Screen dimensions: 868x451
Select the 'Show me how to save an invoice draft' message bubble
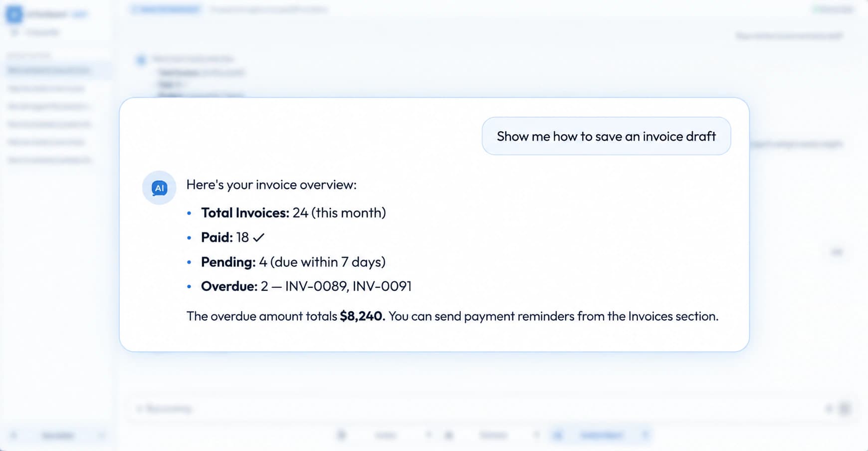pos(606,136)
